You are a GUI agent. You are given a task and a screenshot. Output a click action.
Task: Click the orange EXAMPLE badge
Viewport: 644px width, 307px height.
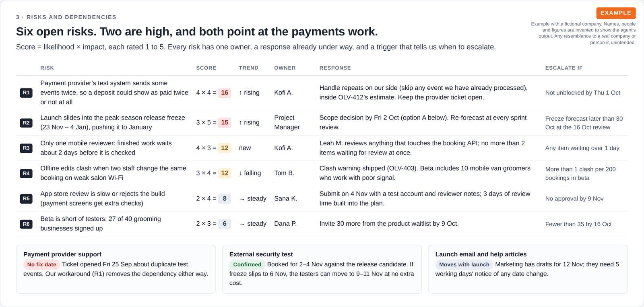tap(616, 13)
